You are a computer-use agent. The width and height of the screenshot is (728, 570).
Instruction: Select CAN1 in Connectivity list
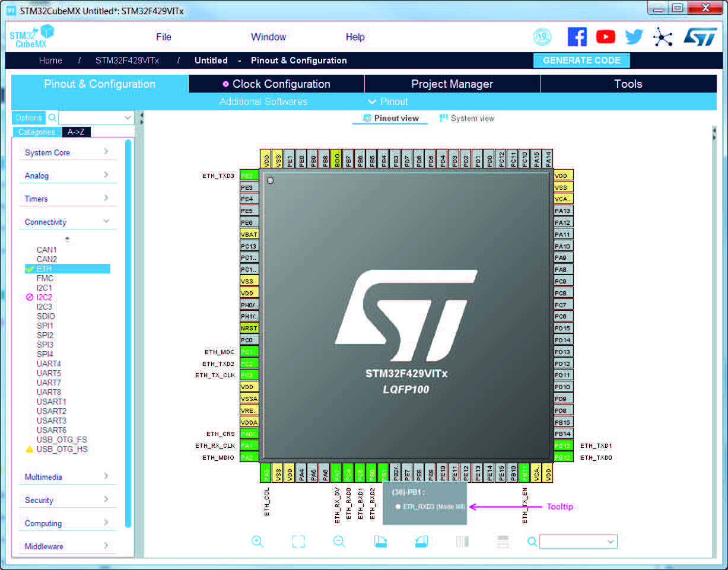(47, 250)
